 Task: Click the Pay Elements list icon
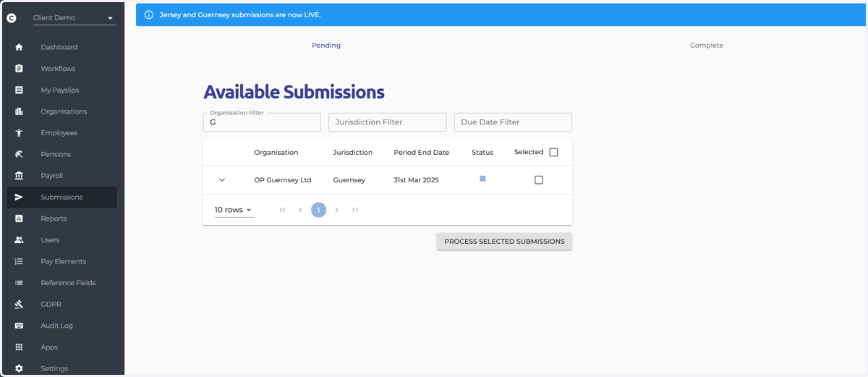[x=19, y=261]
